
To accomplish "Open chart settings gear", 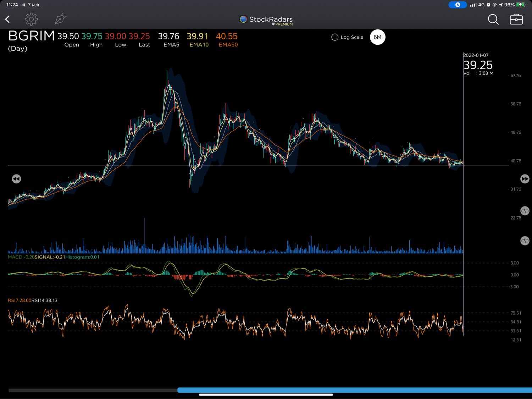I will (31, 19).
